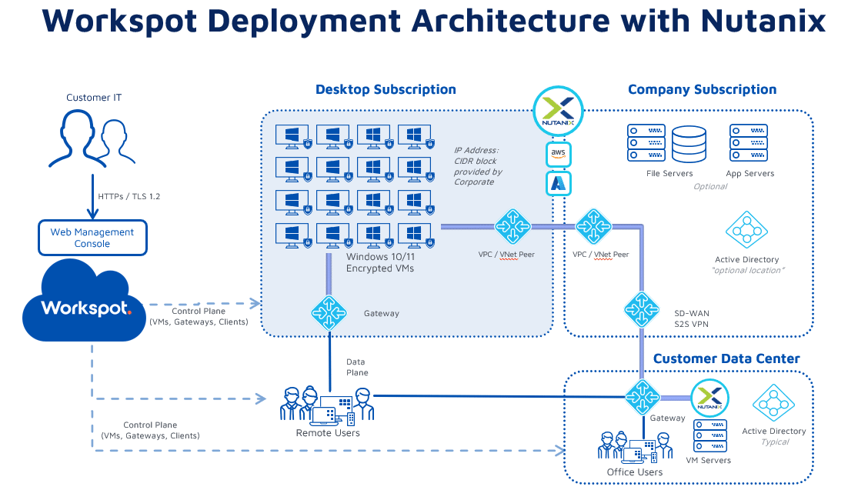
Task: Click the small Nutanix logo in data center
Action: point(709,398)
